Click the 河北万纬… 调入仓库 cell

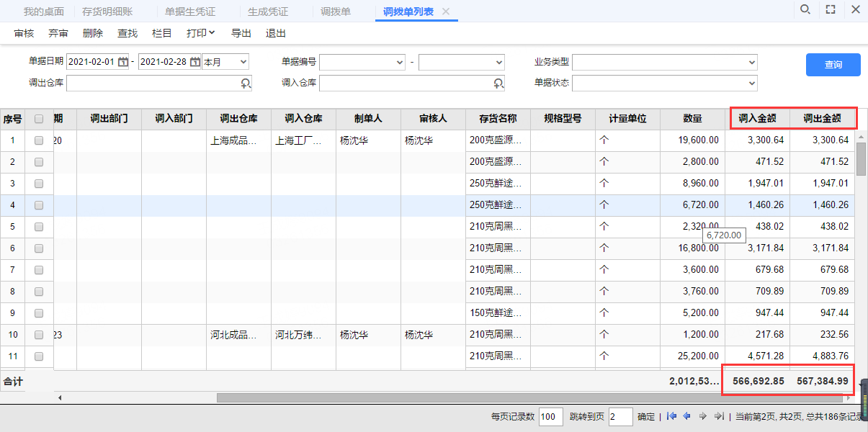303,335
